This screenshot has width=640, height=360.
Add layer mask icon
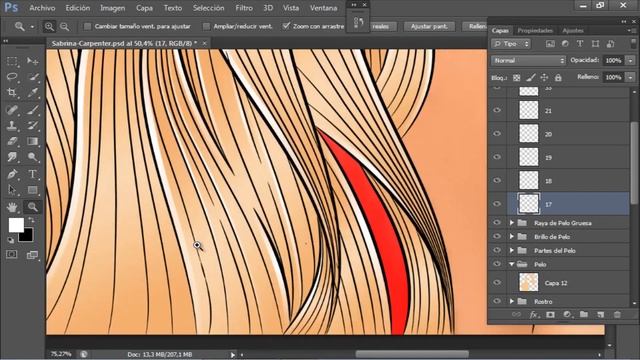[x=550, y=315]
